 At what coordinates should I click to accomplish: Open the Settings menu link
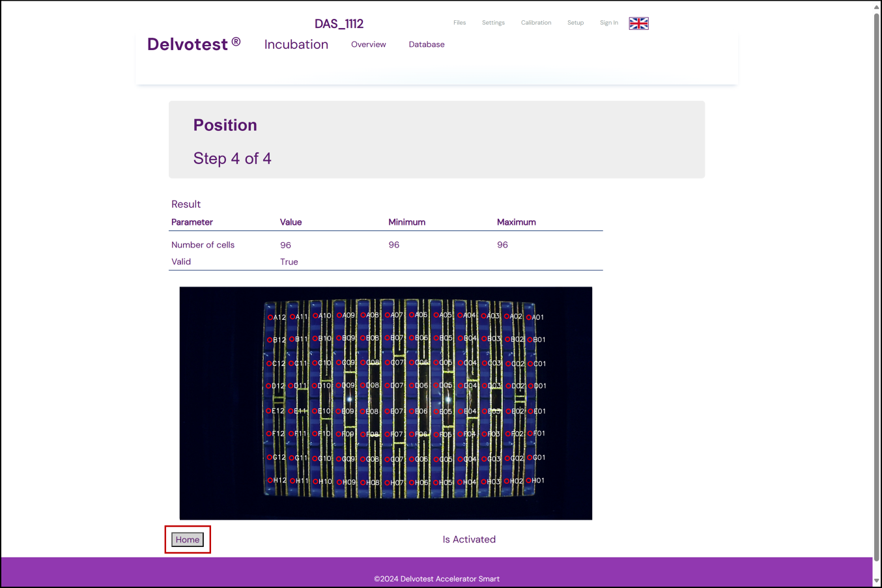click(x=493, y=23)
